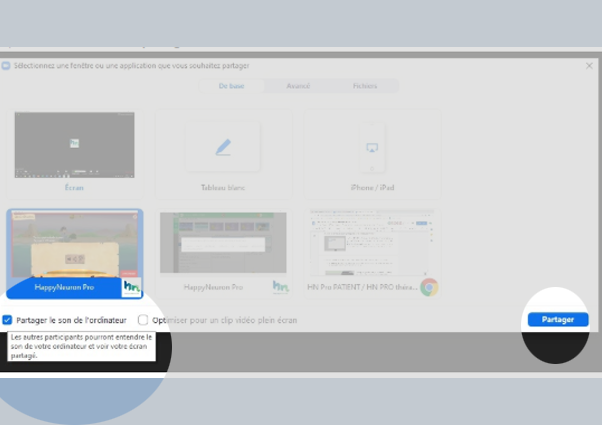The height and width of the screenshot is (425, 602).
Task: Click the blue Partager button
Action: [x=557, y=319]
